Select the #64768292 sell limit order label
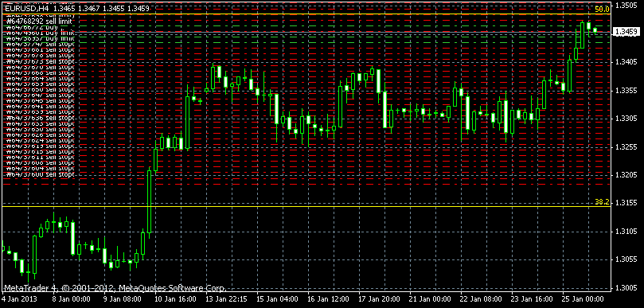Image resolution: width=644 pixels, height=308 pixels. [x=40, y=21]
